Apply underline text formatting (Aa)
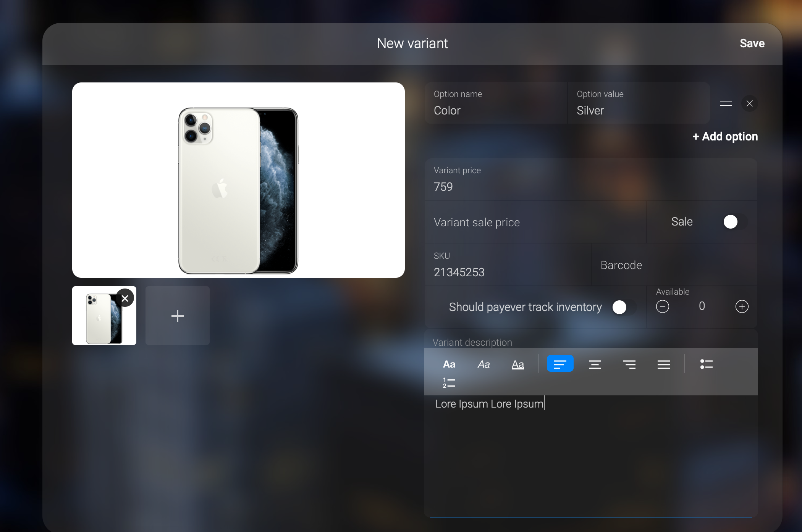The width and height of the screenshot is (802, 532). coord(518,364)
